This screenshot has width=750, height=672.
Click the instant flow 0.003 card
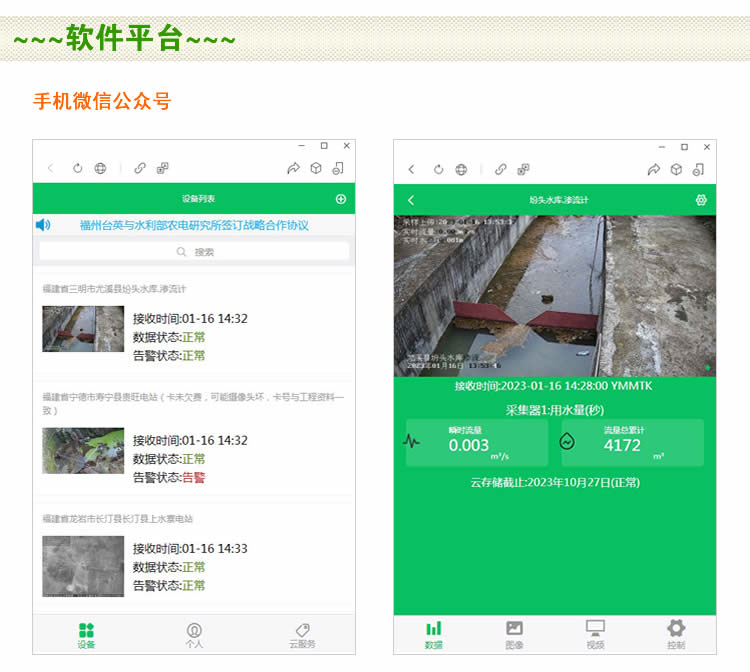[477, 443]
